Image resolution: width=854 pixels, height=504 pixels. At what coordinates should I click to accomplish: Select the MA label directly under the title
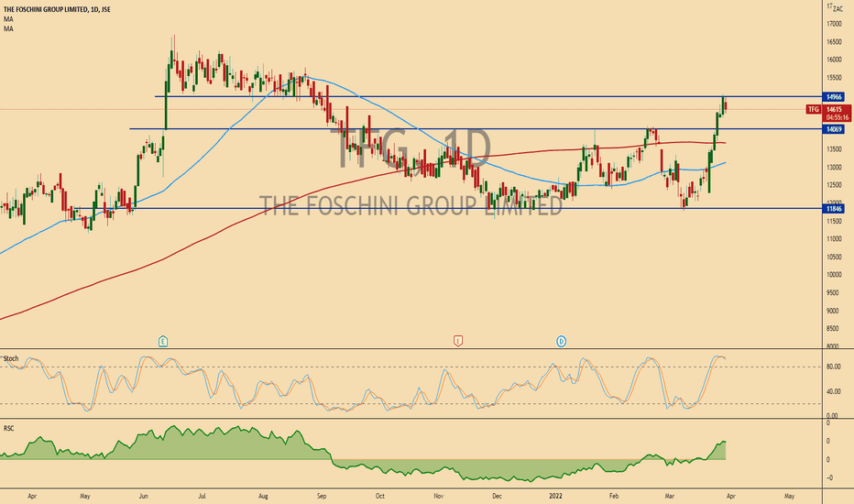(8, 19)
